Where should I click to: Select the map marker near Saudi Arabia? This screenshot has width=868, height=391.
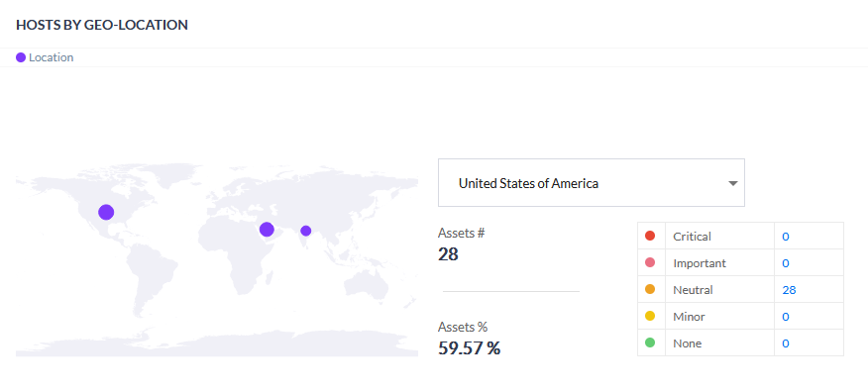click(267, 230)
